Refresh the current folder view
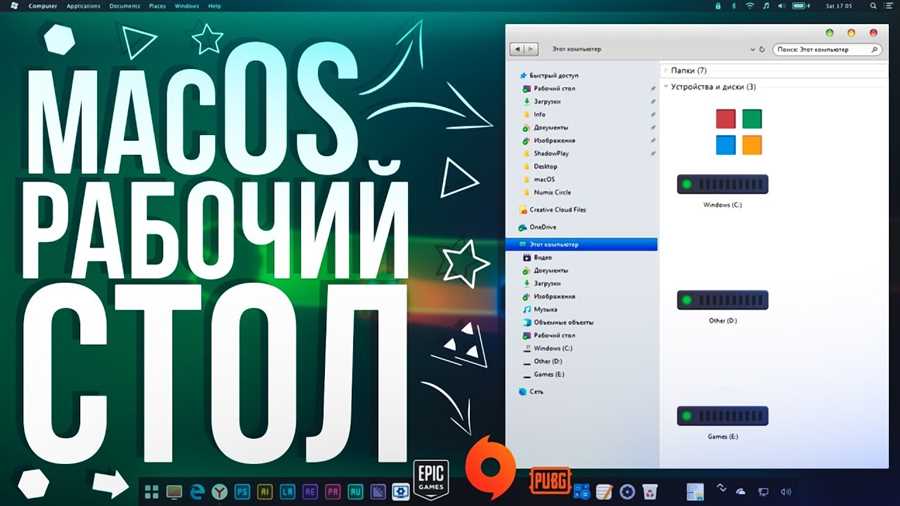Viewport: 900px width, 506px height. pos(762,49)
